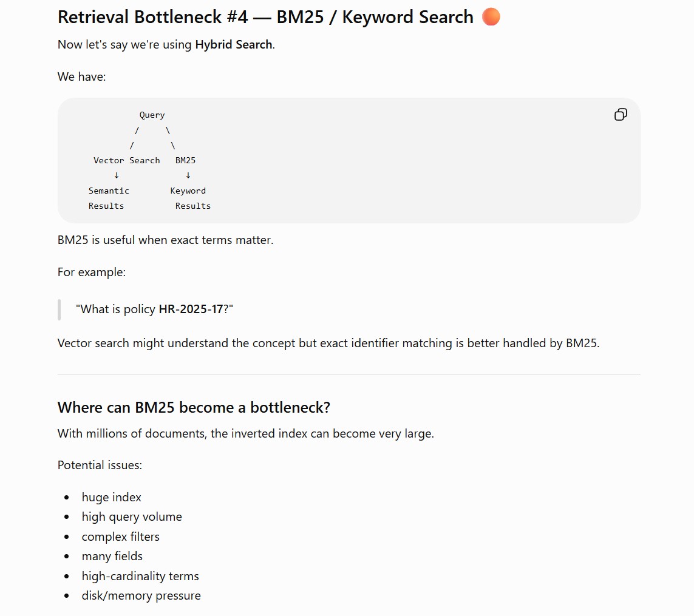This screenshot has height=616, width=694.
Task: Click 'Keyword' in the code block
Action: 188,191
